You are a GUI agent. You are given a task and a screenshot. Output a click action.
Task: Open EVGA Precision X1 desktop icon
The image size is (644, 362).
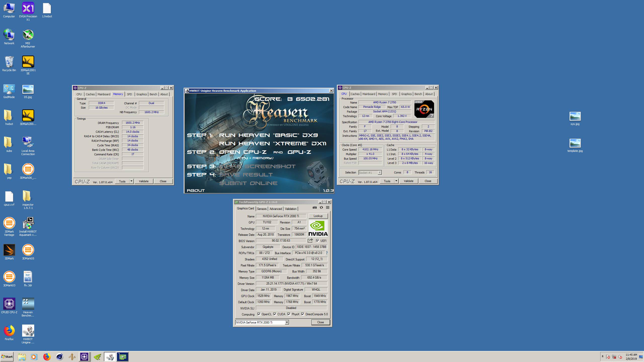click(28, 11)
